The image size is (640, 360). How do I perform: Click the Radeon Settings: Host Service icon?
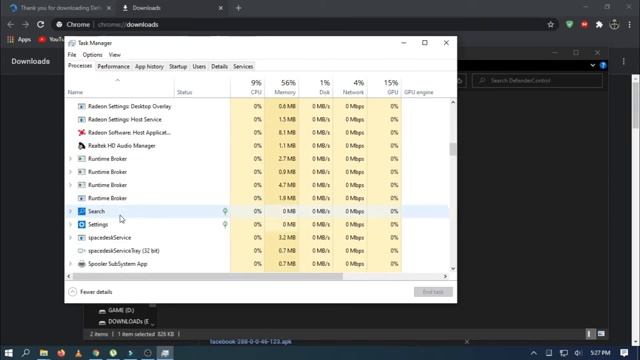pyautogui.click(x=82, y=120)
